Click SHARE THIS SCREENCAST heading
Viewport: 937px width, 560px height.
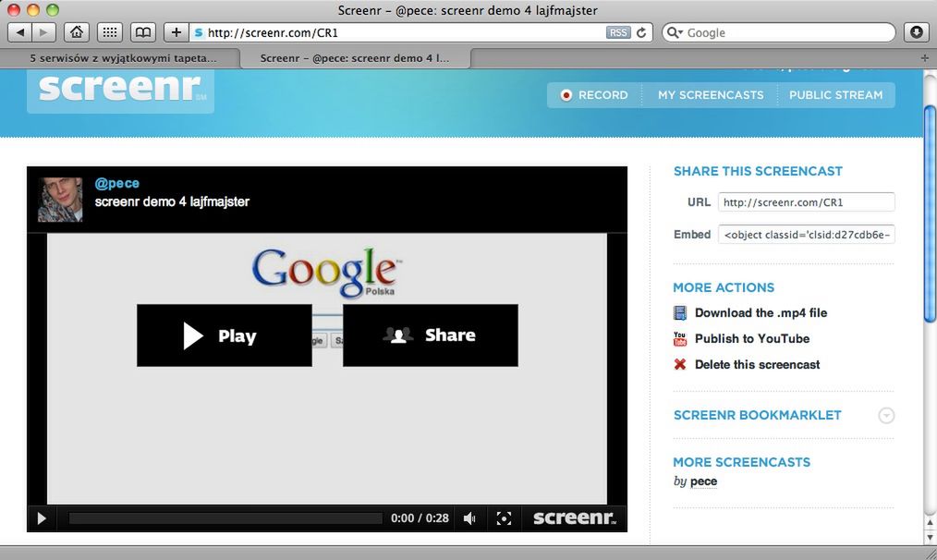(758, 171)
